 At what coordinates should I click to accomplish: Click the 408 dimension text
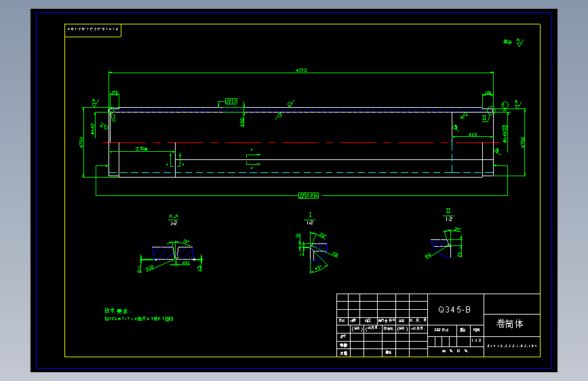[x=242, y=122]
